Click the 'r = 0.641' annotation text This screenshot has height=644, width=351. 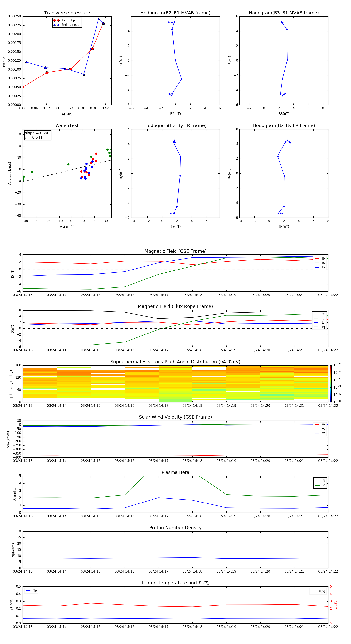[x=34, y=137]
